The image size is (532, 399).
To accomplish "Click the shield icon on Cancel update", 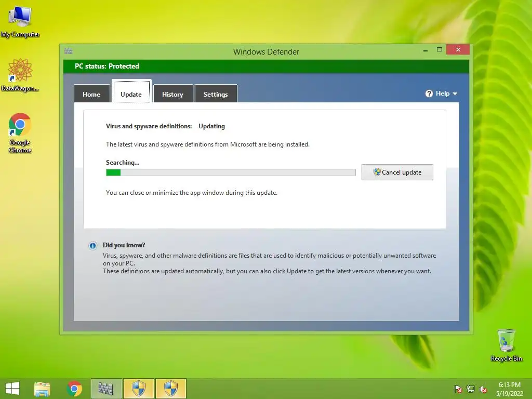I will click(377, 172).
